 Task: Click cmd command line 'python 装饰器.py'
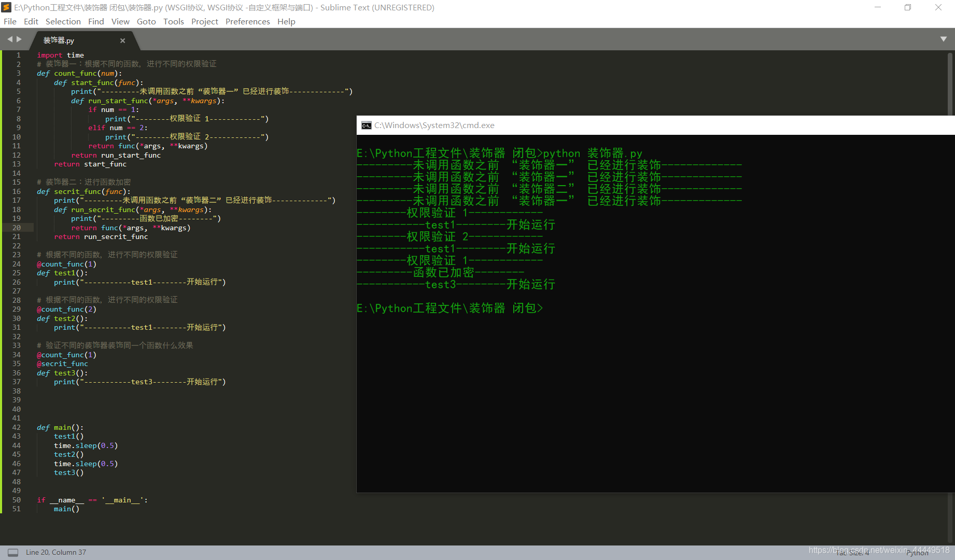[x=593, y=153]
